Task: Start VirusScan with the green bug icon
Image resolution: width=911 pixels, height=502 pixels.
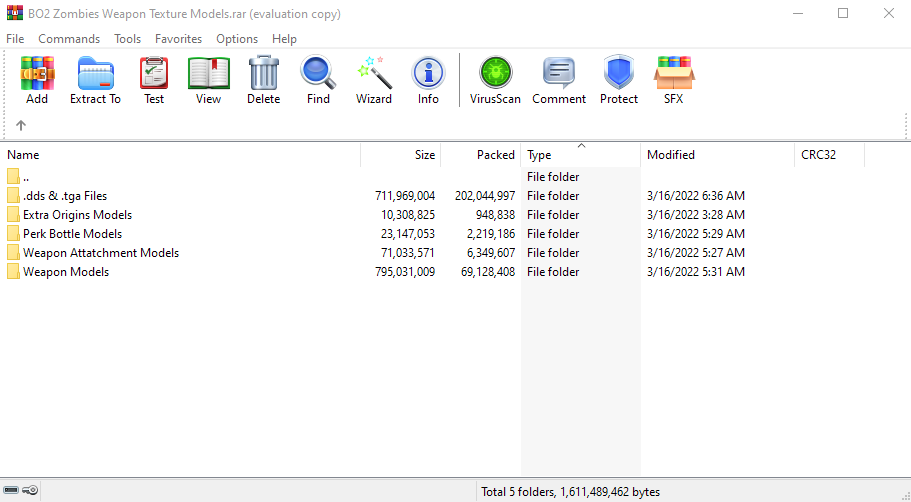Action: [x=496, y=73]
